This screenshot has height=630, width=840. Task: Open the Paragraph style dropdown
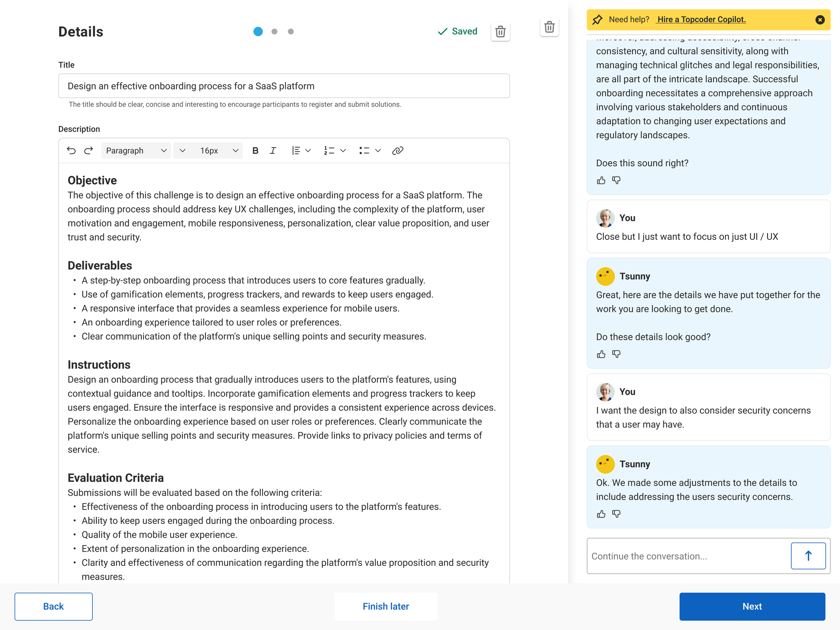pos(136,151)
